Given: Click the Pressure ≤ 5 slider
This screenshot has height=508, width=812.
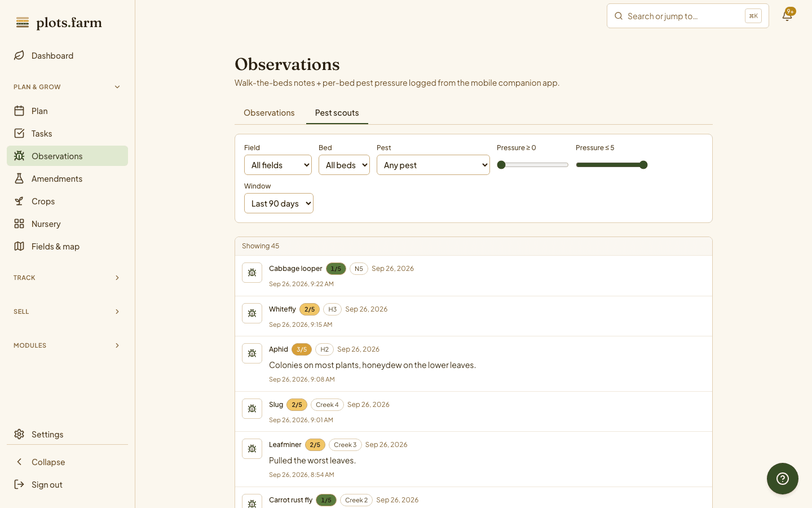Looking at the screenshot, I should tap(612, 165).
